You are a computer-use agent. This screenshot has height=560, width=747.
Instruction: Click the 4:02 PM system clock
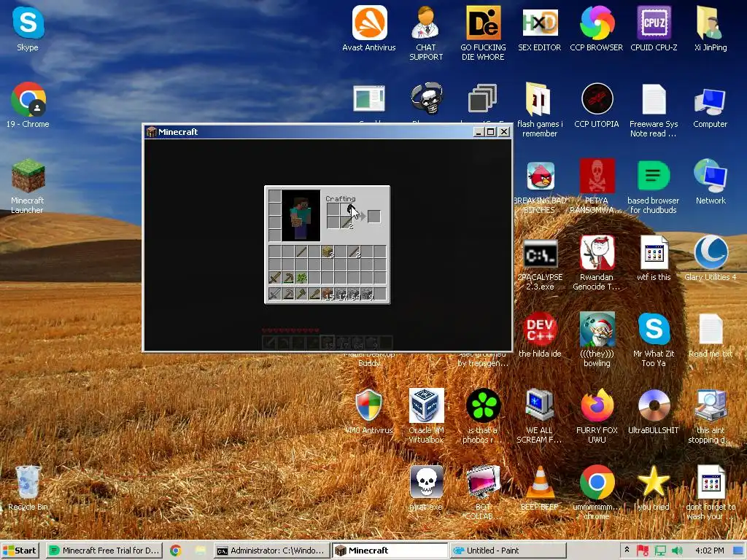(x=709, y=551)
